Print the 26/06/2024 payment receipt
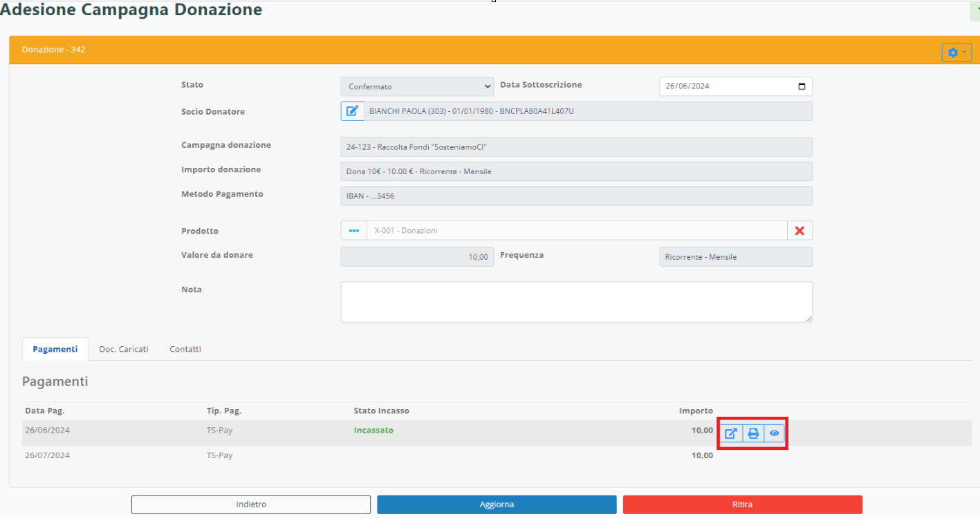 pos(753,434)
